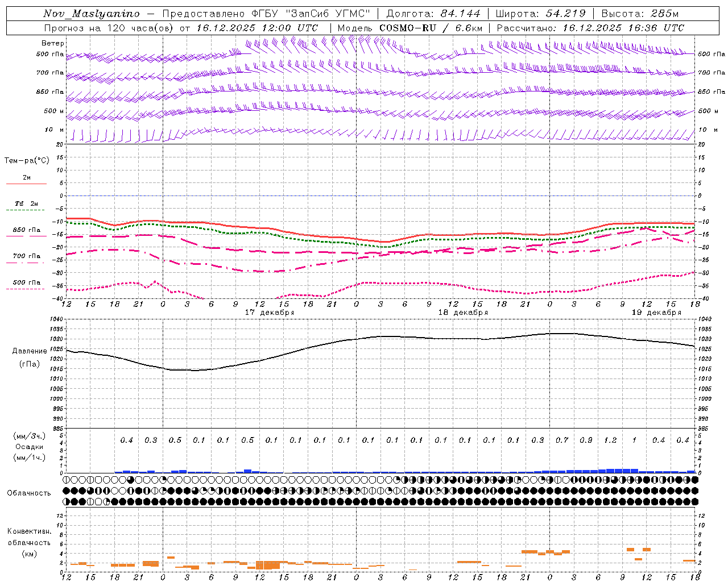Click the "Конвективн." convective cloud label

pos(29,531)
